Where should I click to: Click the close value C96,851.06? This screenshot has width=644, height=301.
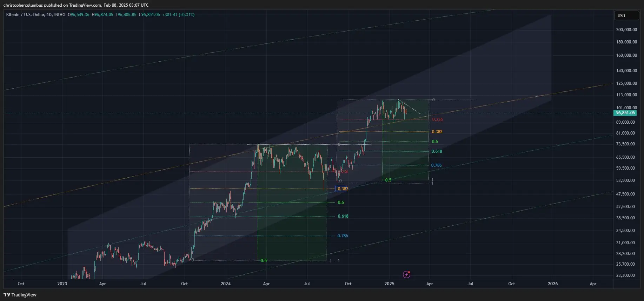coord(150,15)
